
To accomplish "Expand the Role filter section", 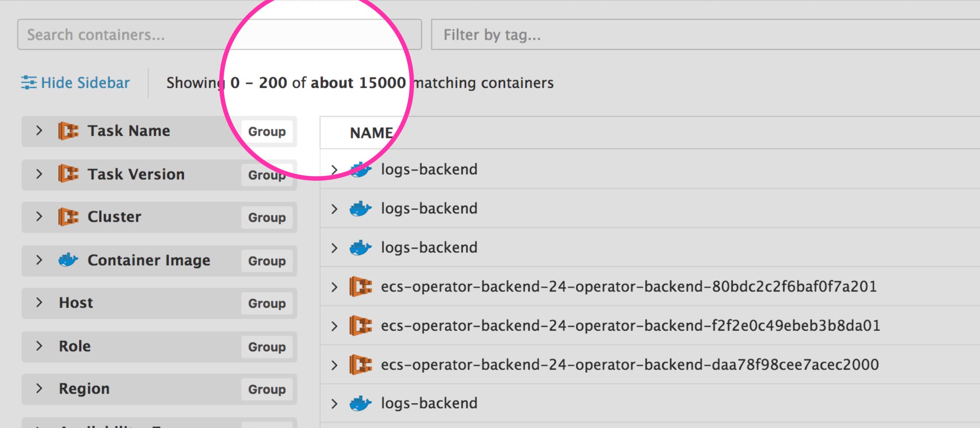I will tap(38, 346).
